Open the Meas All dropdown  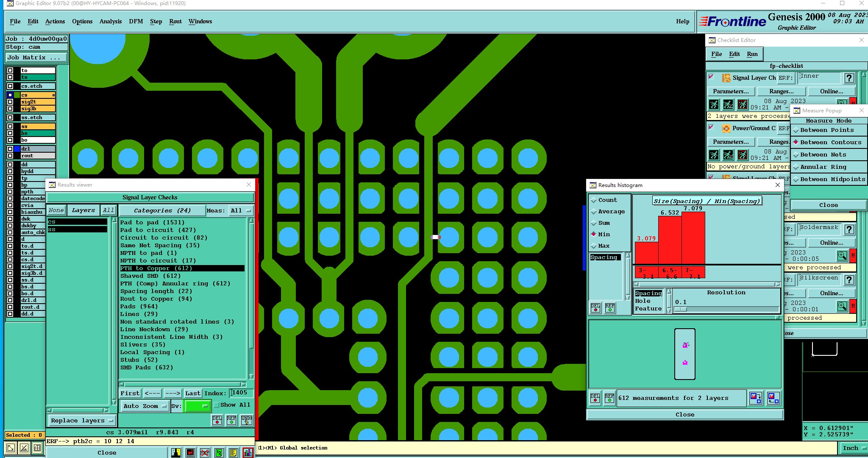(x=241, y=211)
